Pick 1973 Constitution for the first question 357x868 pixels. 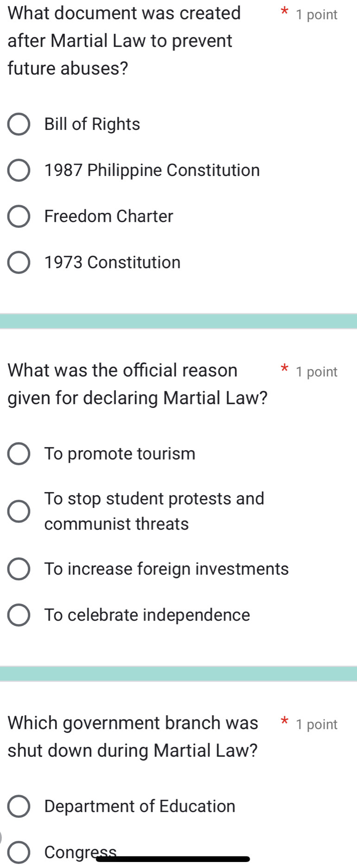coord(19,263)
